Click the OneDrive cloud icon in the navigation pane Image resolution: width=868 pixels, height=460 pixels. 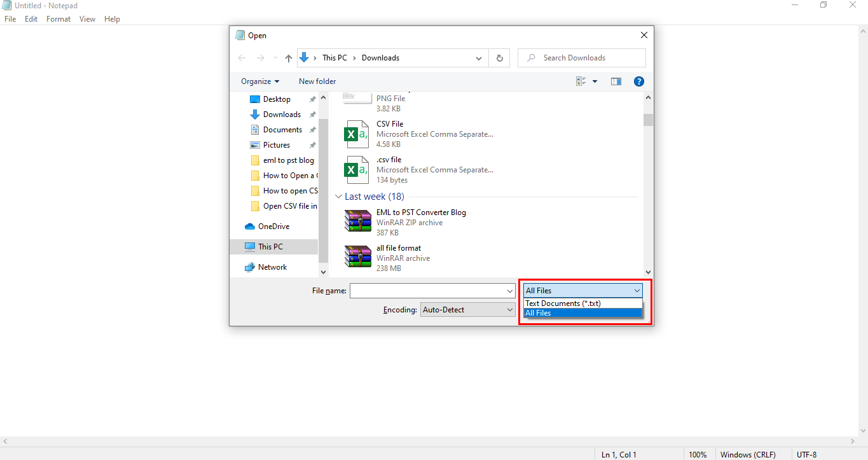pos(250,227)
